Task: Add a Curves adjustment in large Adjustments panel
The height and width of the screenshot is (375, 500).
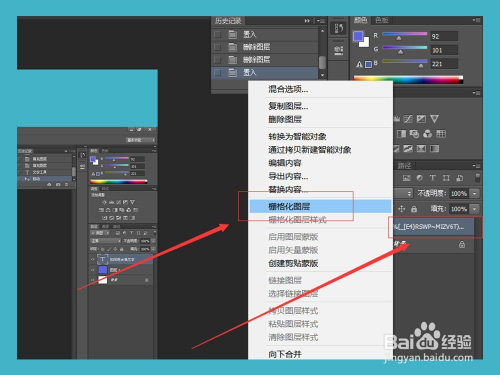Action: (408, 119)
